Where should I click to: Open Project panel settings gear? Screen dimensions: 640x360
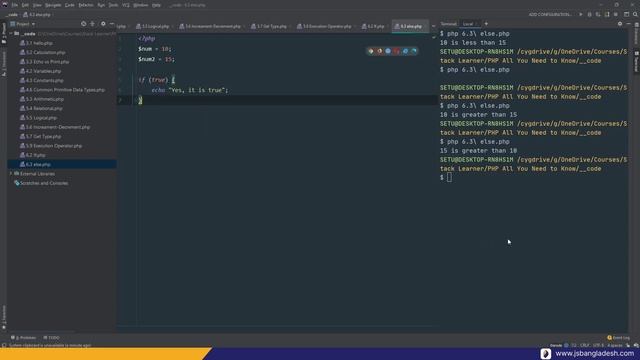(103, 24)
